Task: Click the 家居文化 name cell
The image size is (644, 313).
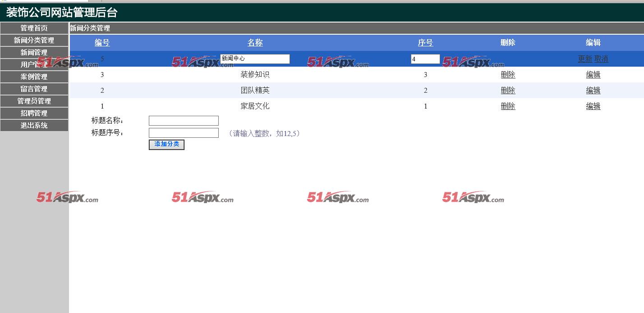Action: tap(255, 106)
